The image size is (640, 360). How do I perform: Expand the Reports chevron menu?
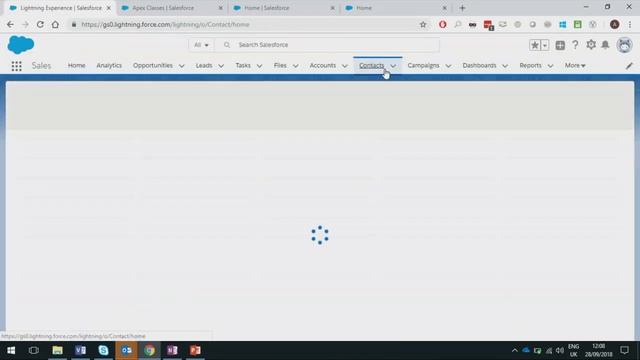tap(550, 66)
